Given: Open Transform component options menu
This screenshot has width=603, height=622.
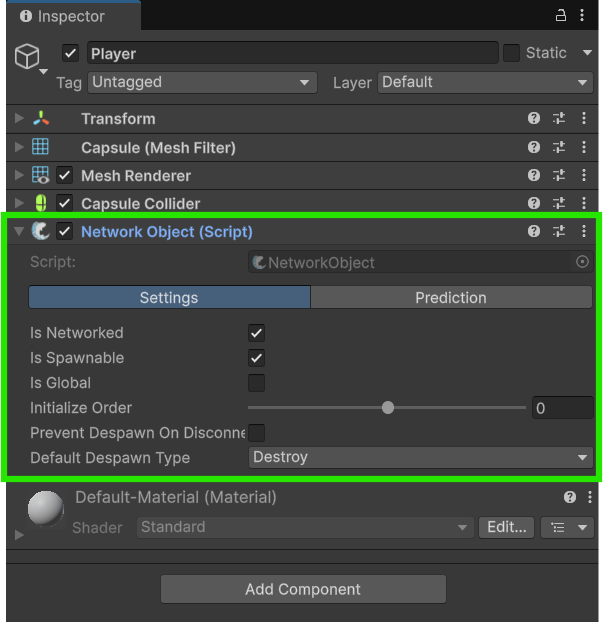Looking at the screenshot, I should click(x=584, y=118).
